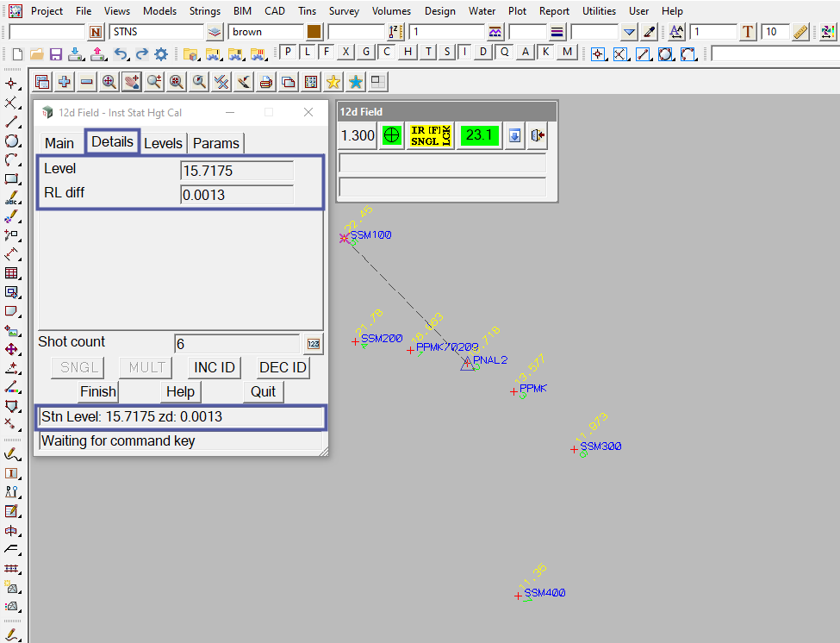Click the Finish button

point(98,391)
